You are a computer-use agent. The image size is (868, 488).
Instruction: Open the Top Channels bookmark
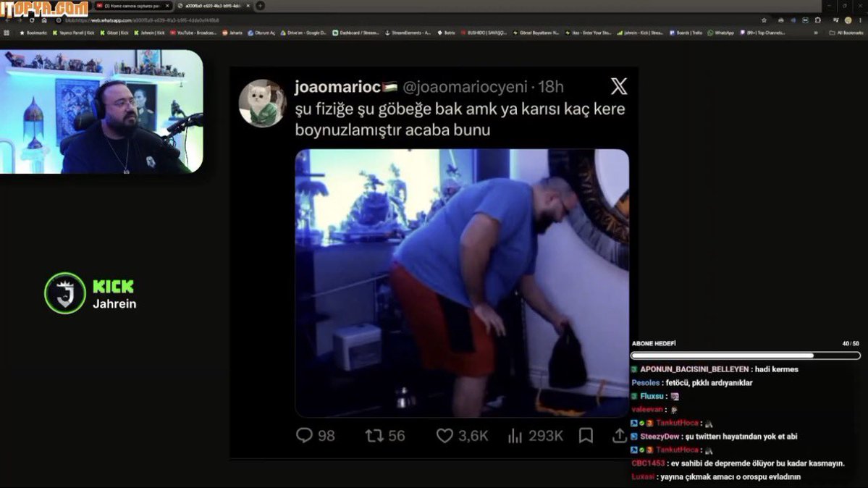click(763, 33)
